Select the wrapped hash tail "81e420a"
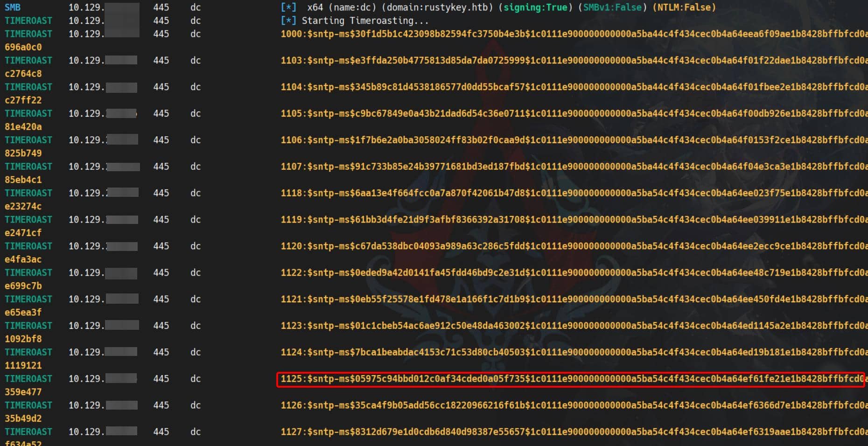868x446 pixels. click(x=23, y=127)
